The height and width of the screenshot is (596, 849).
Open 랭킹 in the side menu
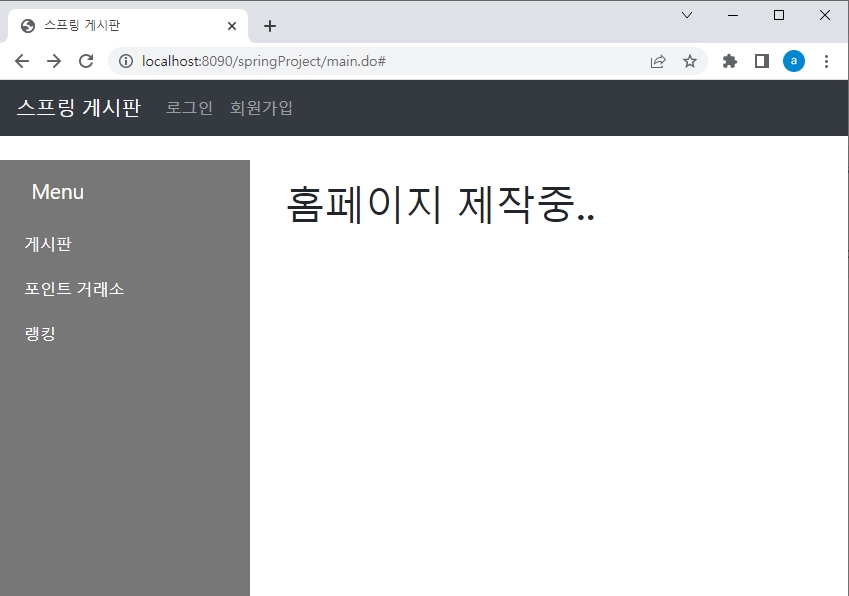point(40,333)
